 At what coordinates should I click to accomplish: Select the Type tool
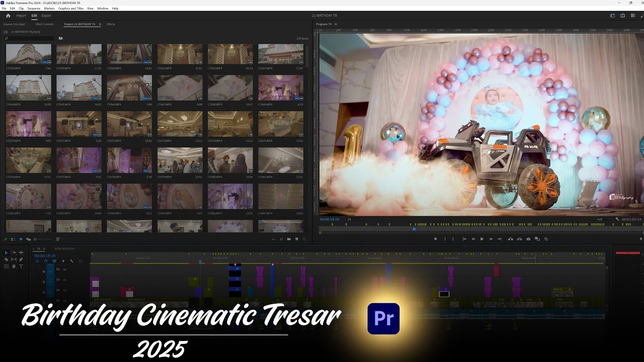(21, 266)
